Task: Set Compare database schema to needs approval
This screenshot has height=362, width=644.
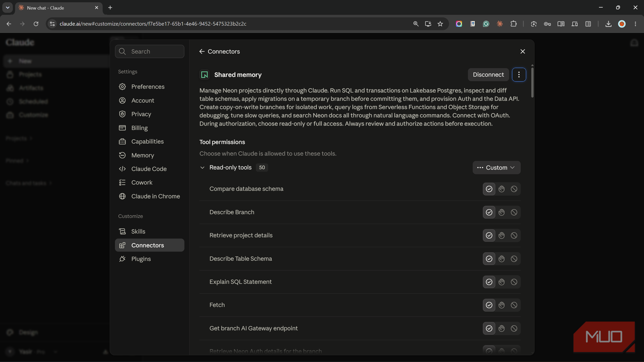Action: tap(501, 189)
